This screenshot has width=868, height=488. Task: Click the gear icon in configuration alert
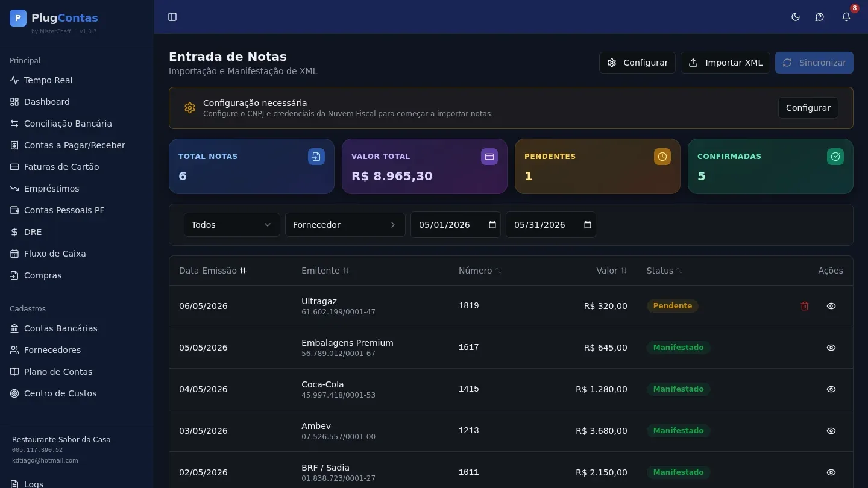190,108
